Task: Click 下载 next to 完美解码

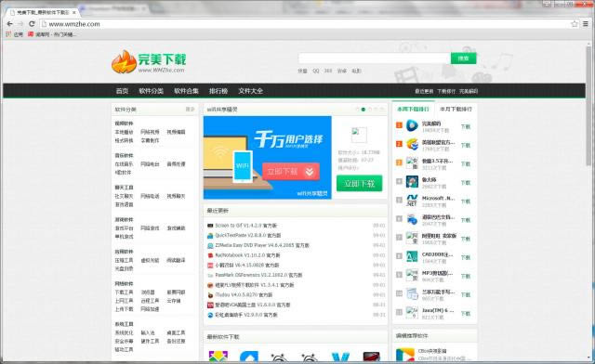Action: tap(466, 126)
